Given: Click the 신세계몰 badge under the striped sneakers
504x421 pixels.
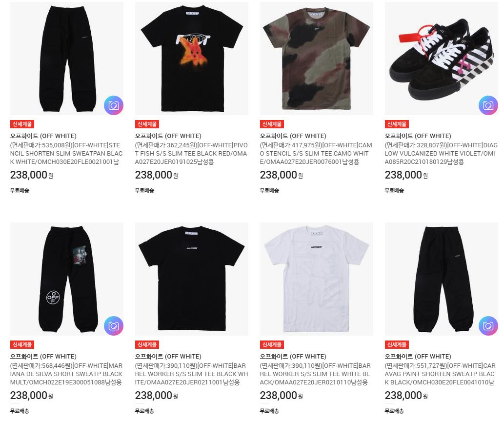Looking at the screenshot, I should click(397, 124).
